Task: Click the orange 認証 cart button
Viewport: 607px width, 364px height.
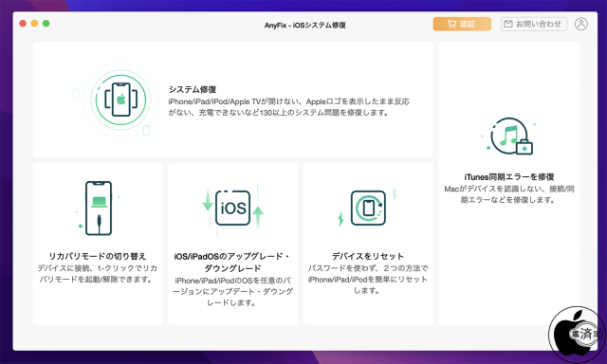Action: coord(462,24)
